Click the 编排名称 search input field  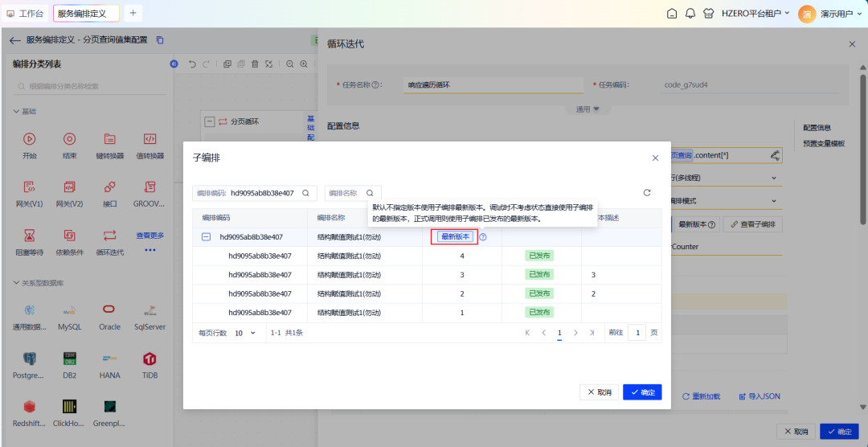pyautogui.click(x=346, y=193)
